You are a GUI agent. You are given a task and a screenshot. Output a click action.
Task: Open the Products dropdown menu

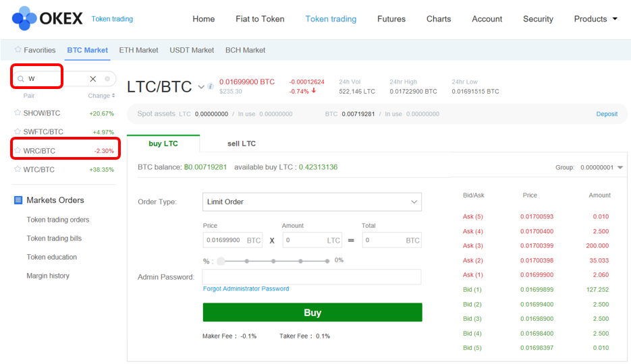point(595,19)
